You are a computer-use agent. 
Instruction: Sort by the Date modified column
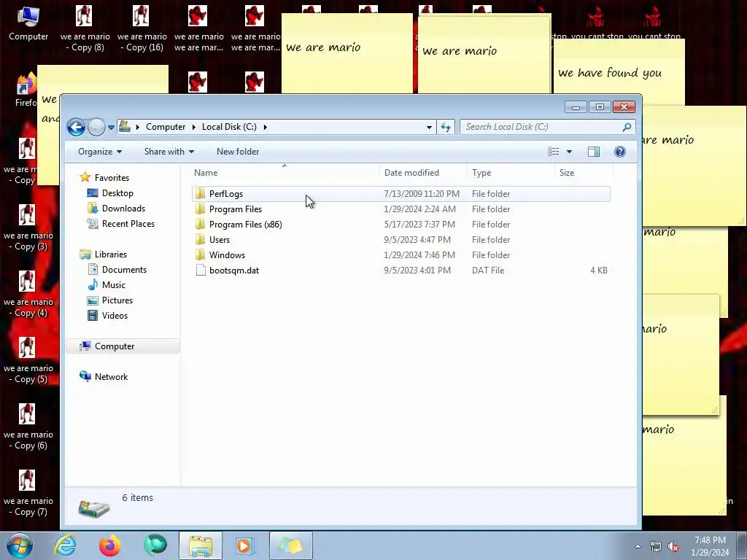tap(423, 173)
